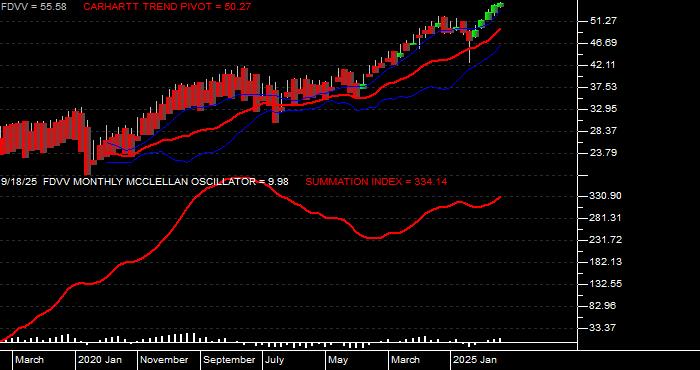The width and height of the screenshot is (700, 370).
Task: Click the November date label
Action: pos(164,360)
